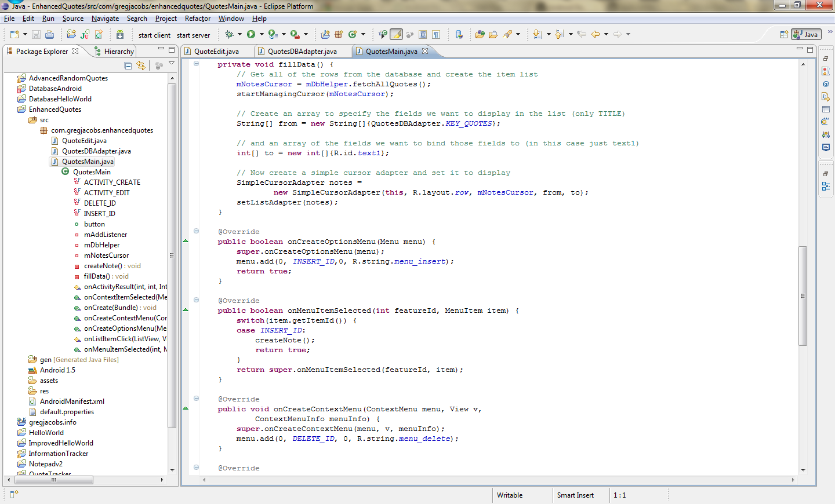This screenshot has height=504, width=835.
Task: Click the green Run button in toolbar
Action: [x=251, y=34]
